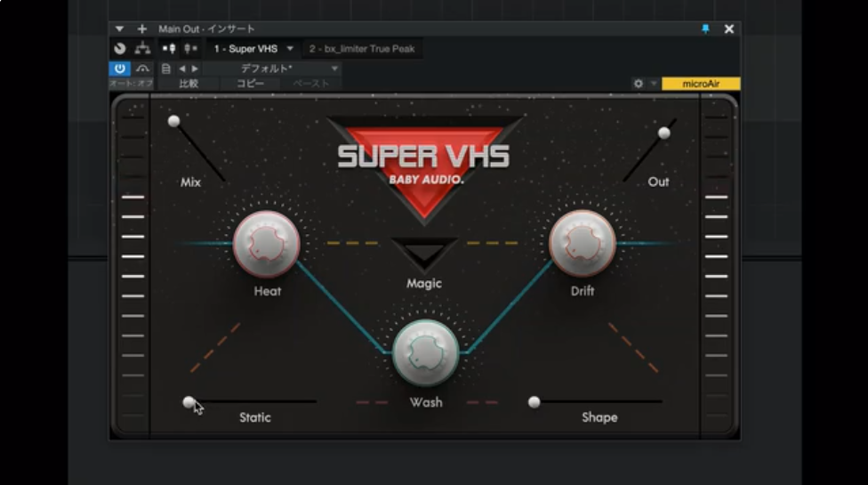
Task: Click the Wash knob
Action: (x=425, y=352)
